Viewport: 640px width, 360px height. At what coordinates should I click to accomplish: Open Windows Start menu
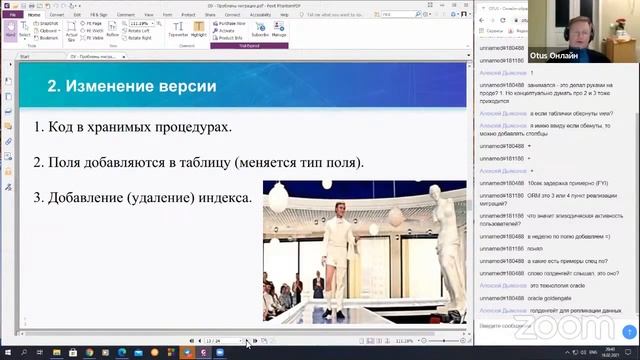[x=7, y=352]
